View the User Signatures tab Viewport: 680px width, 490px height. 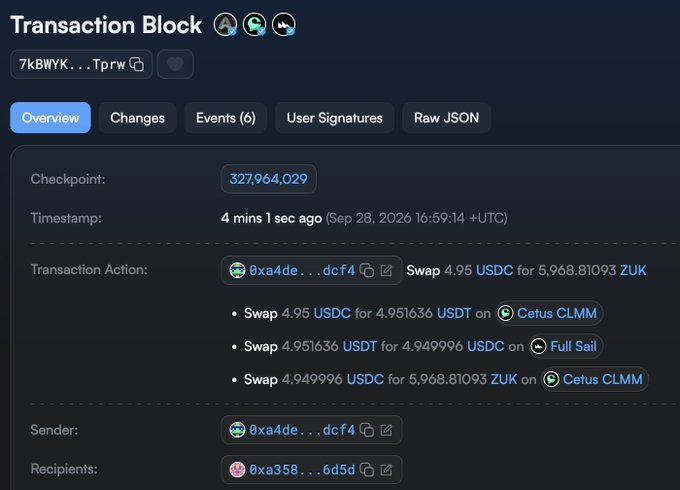(x=334, y=118)
